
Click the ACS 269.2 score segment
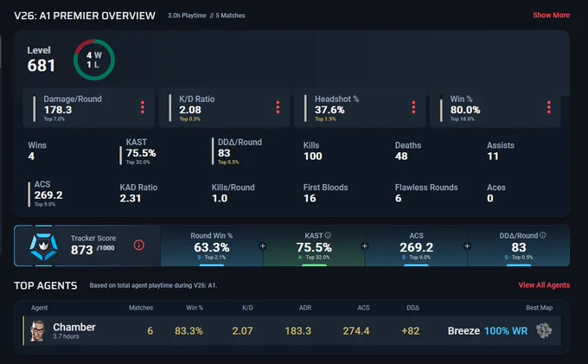coord(416,246)
